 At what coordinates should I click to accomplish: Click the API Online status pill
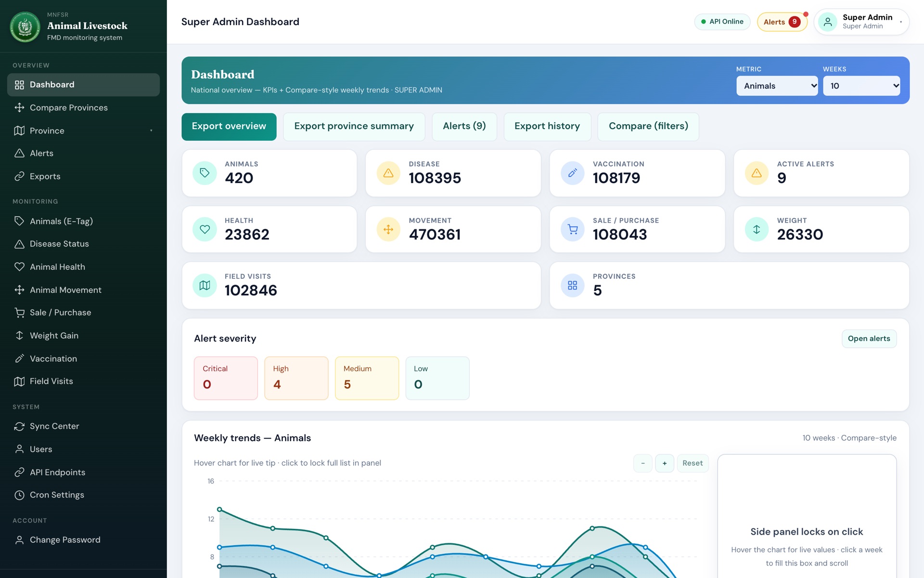tap(722, 22)
